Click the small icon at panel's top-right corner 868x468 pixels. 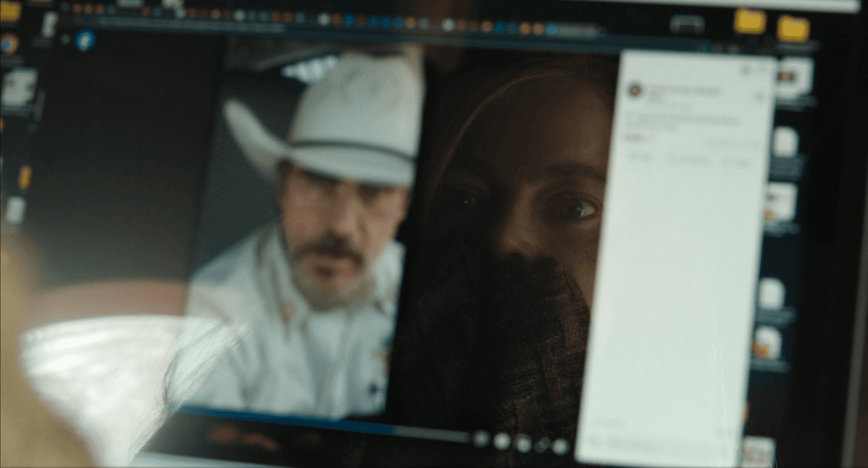click(x=748, y=69)
